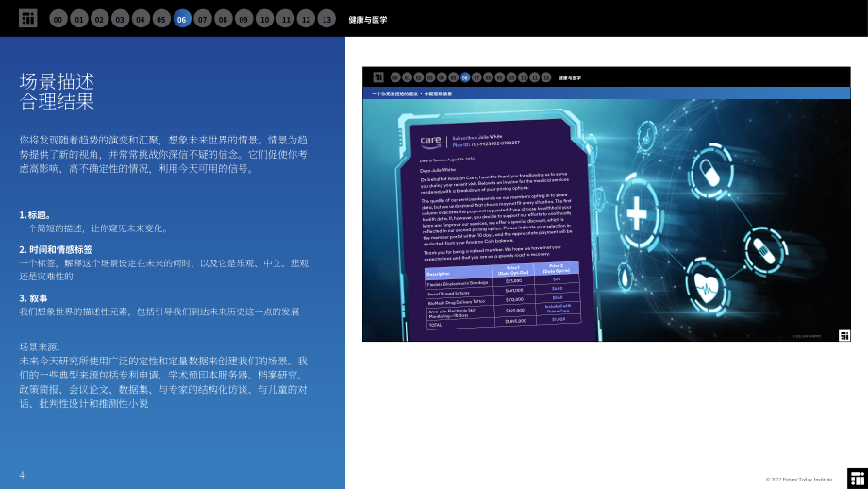Click the paragraph beginning 你将发现随着趋势
The width and height of the screenshot is (868, 489).
163,154
